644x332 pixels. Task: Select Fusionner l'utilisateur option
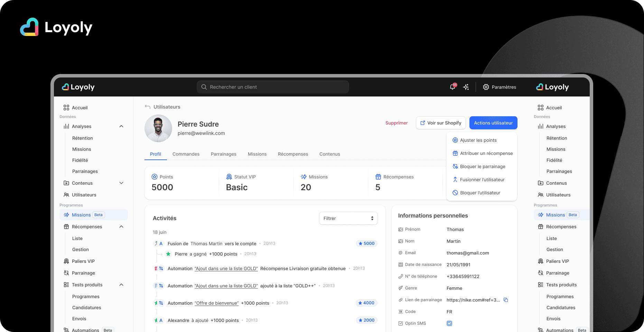[482, 179]
